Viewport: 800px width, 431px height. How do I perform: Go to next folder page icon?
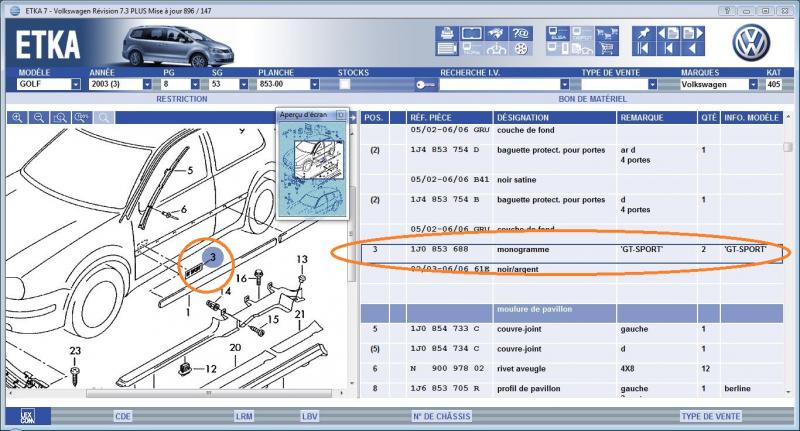coord(693,33)
